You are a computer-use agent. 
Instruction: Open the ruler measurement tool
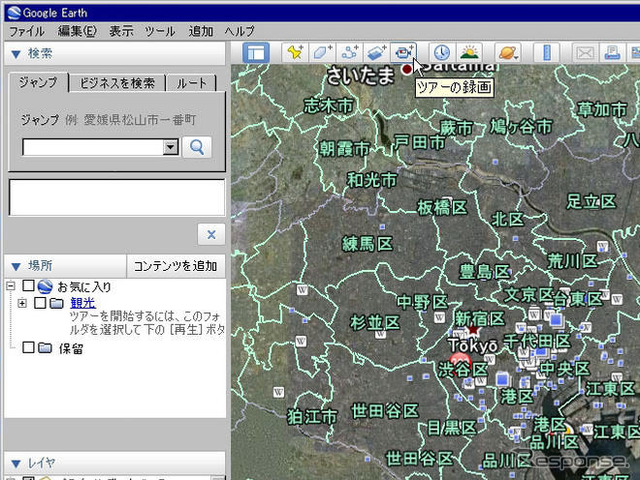547,53
